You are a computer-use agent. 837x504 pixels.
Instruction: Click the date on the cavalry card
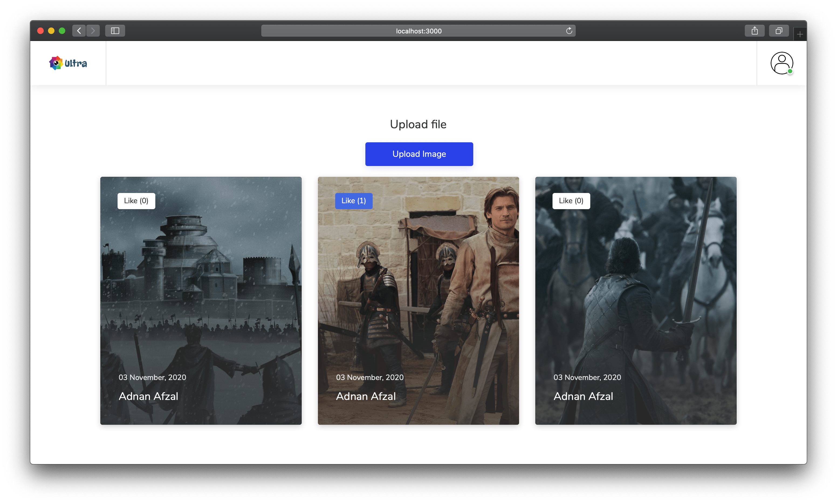(587, 377)
